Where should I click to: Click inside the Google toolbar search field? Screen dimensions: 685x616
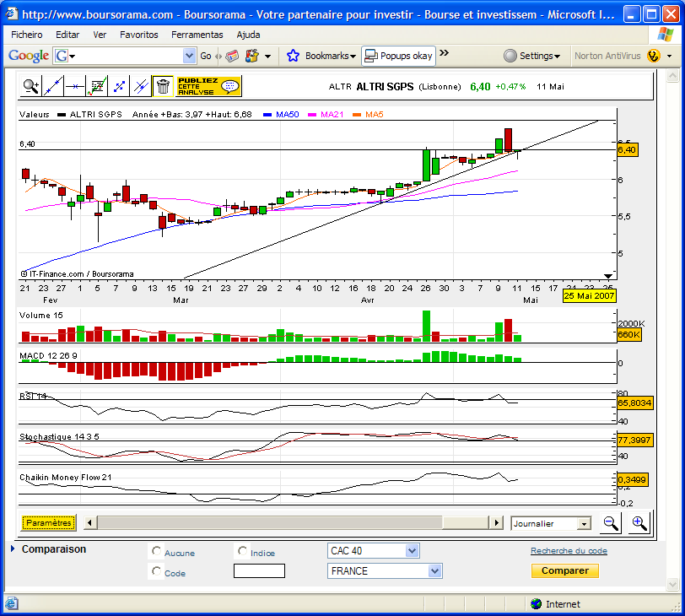tap(129, 56)
